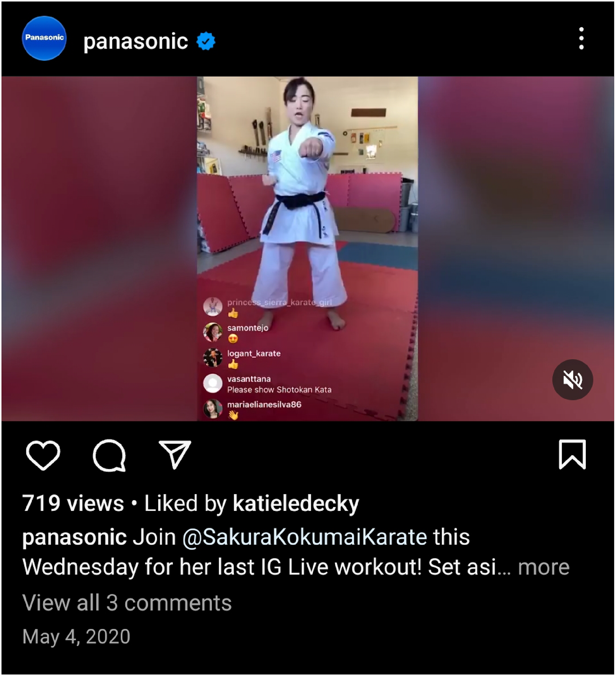Open the three-dot post options menu

pyautogui.click(x=581, y=39)
